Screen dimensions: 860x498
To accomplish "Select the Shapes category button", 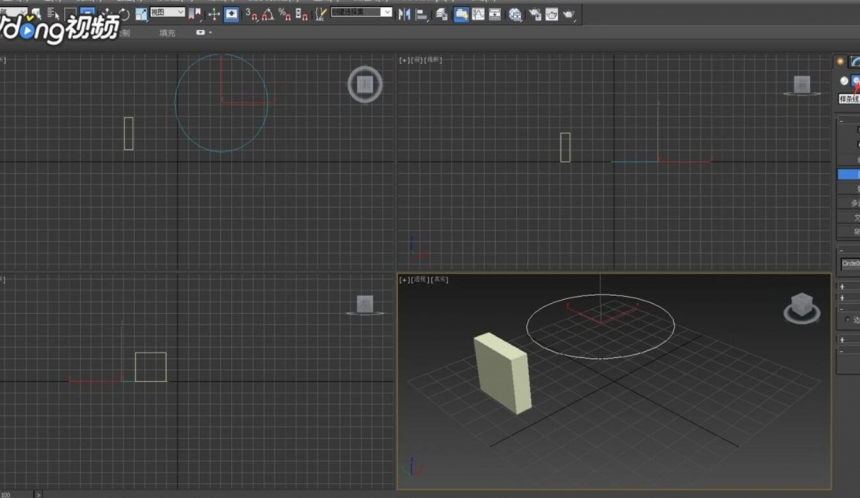I will point(856,81).
